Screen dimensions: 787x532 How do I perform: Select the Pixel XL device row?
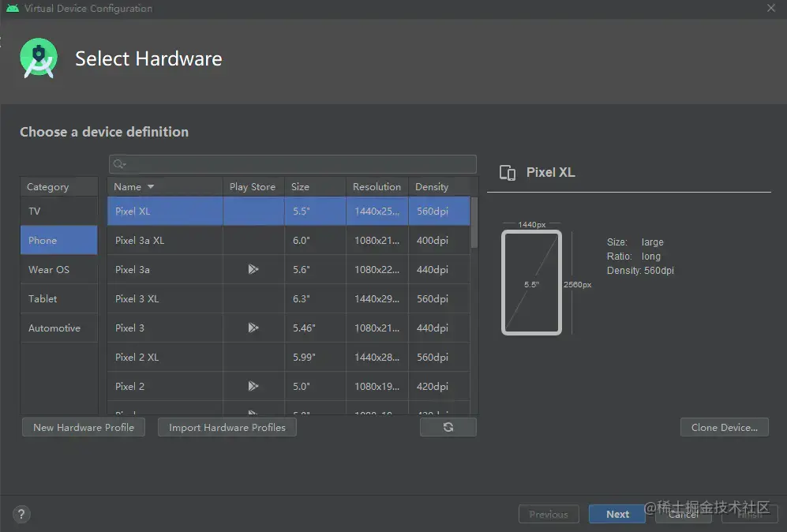(x=289, y=211)
